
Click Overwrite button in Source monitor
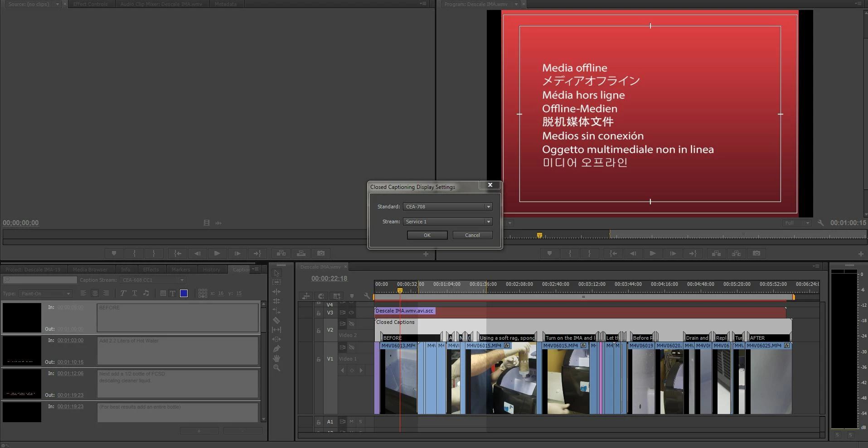click(301, 253)
